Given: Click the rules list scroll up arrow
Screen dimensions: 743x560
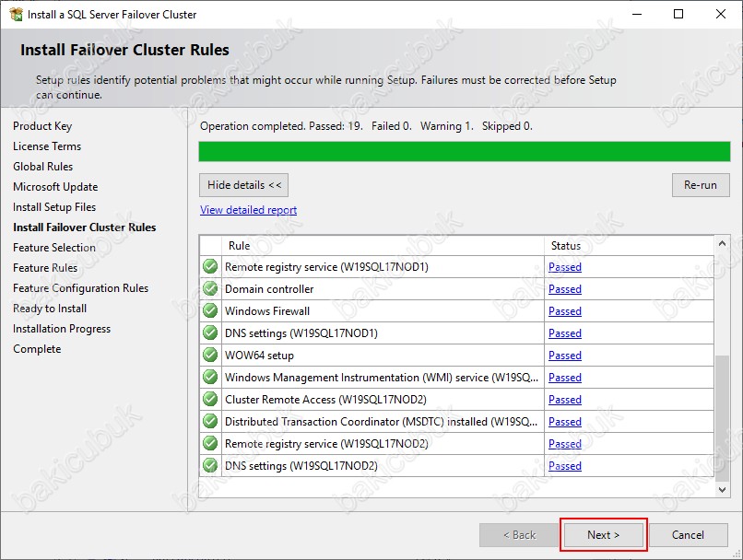Looking at the screenshot, I should point(722,243).
